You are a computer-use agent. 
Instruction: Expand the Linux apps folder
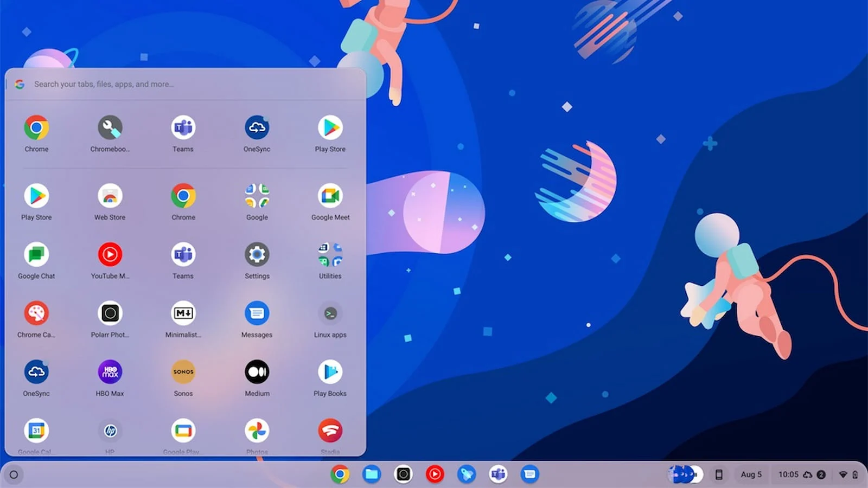click(x=330, y=313)
